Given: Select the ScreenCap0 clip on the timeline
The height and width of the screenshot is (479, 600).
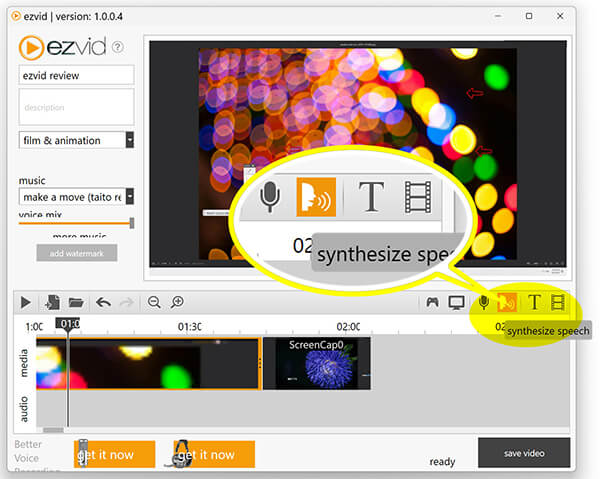Looking at the screenshot, I should pos(317,363).
